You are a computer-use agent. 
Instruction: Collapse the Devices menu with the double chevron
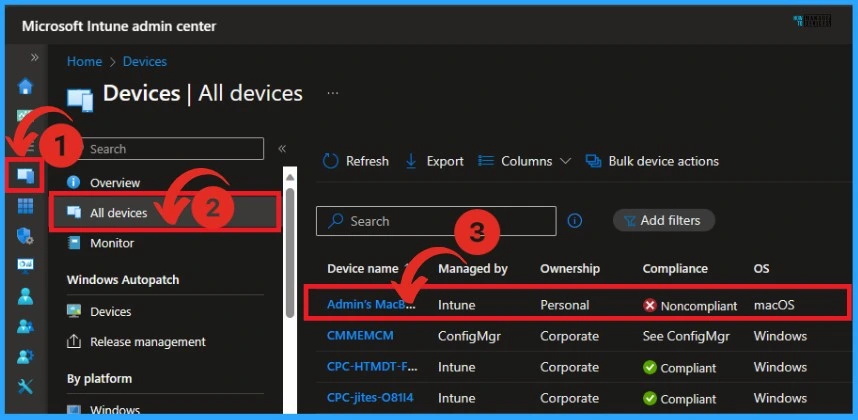pyautogui.click(x=282, y=149)
